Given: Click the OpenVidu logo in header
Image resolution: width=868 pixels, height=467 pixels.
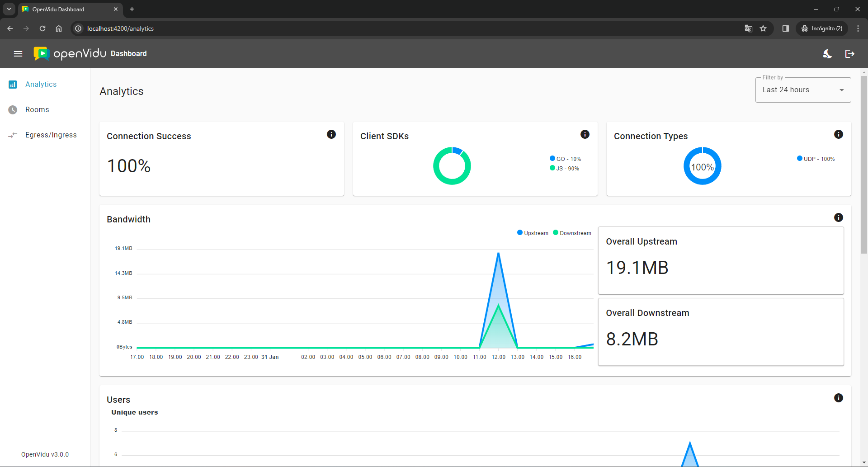Looking at the screenshot, I should (x=70, y=54).
